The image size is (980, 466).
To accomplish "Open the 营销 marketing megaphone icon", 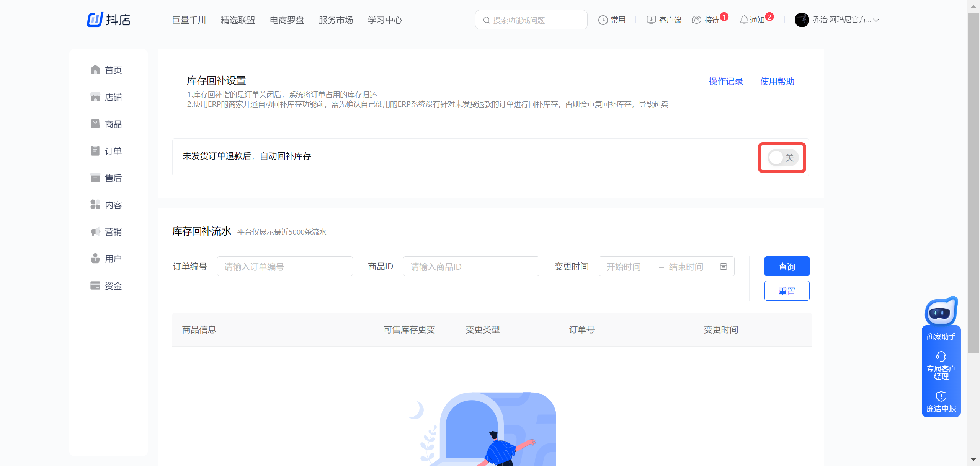I will pyautogui.click(x=95, y=232).
